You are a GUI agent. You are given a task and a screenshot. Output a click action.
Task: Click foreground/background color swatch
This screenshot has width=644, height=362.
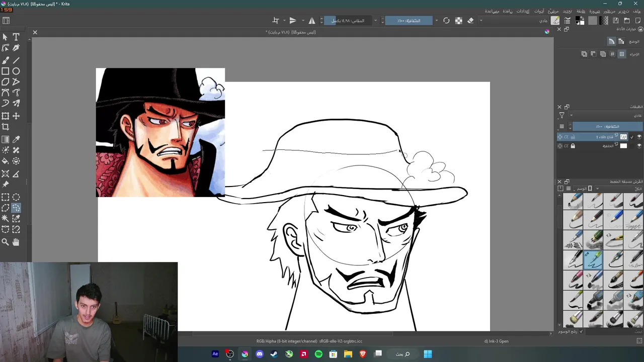click(580, 21)
